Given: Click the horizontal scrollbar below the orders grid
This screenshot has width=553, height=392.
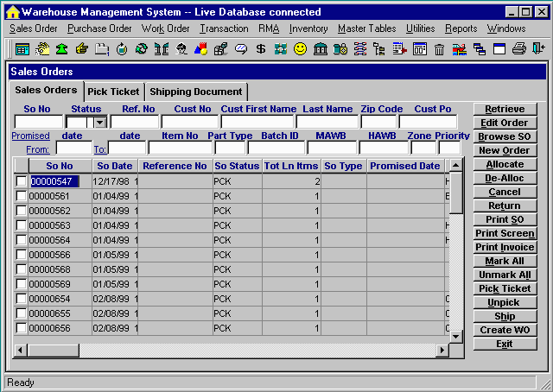Looking at the screenshot, I should pyautogui.click(x=233, y=351).
